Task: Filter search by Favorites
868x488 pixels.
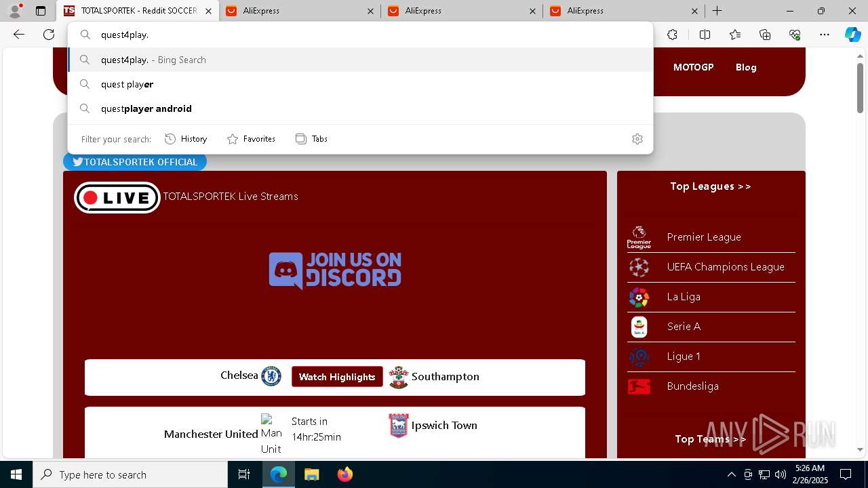Action: click(251, 139)
